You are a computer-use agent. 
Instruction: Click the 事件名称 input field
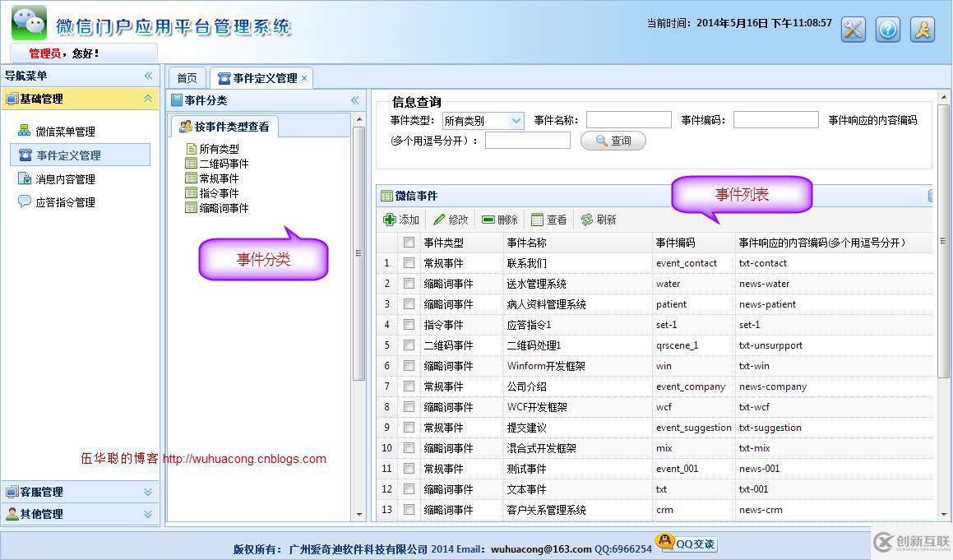[628, 120]
